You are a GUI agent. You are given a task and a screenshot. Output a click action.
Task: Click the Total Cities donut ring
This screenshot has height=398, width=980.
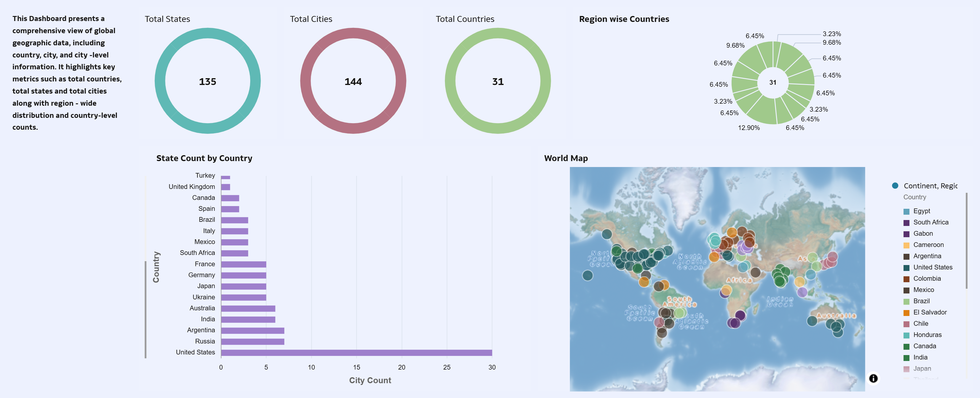pyautogui.click(x=353, y=33)
